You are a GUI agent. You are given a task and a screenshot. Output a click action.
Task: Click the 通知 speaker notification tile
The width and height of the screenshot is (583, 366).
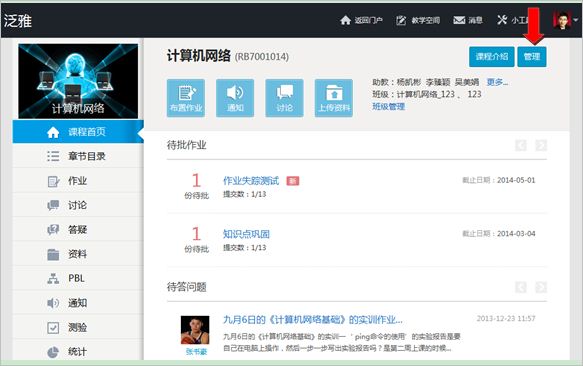235,98
